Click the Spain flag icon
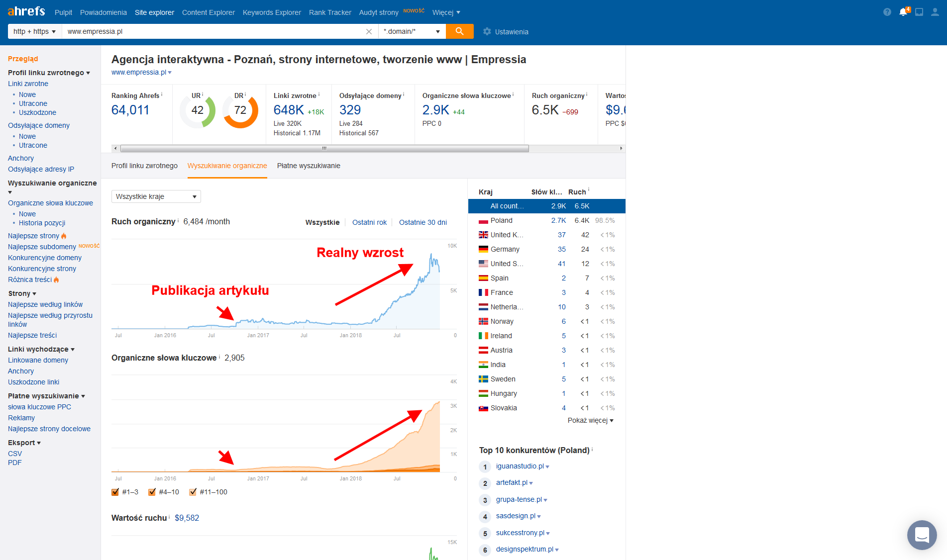This screenshot has width=947, height=560. [483, 279]
